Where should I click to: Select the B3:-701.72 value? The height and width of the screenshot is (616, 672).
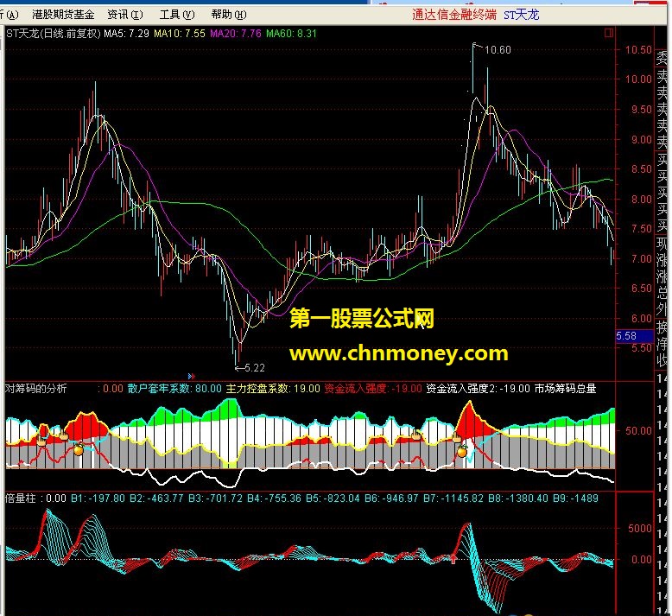[216, 499]
